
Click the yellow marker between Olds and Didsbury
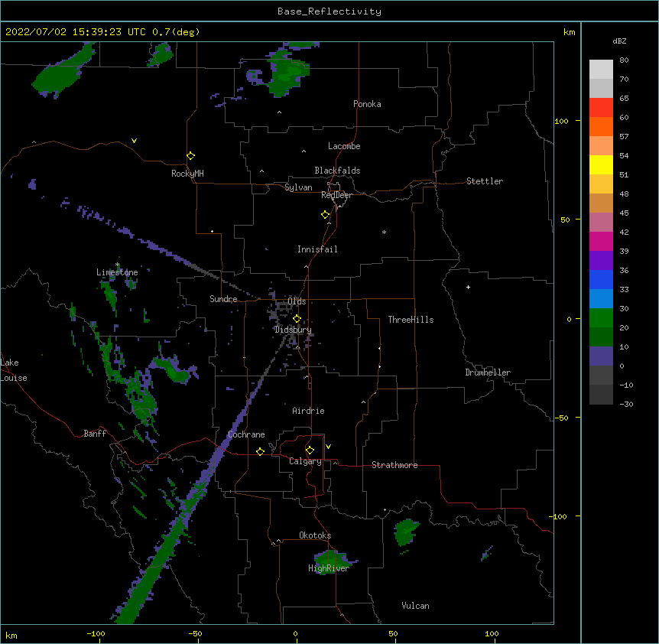tap(297, 319)
